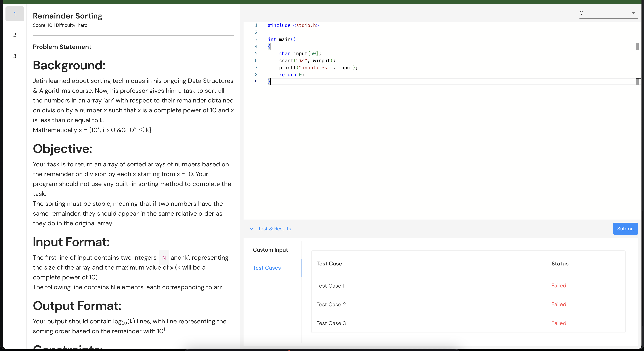This screenshot has height=351, width=644.
Task: Click the Test & Results label
Action: pos(274,229)
